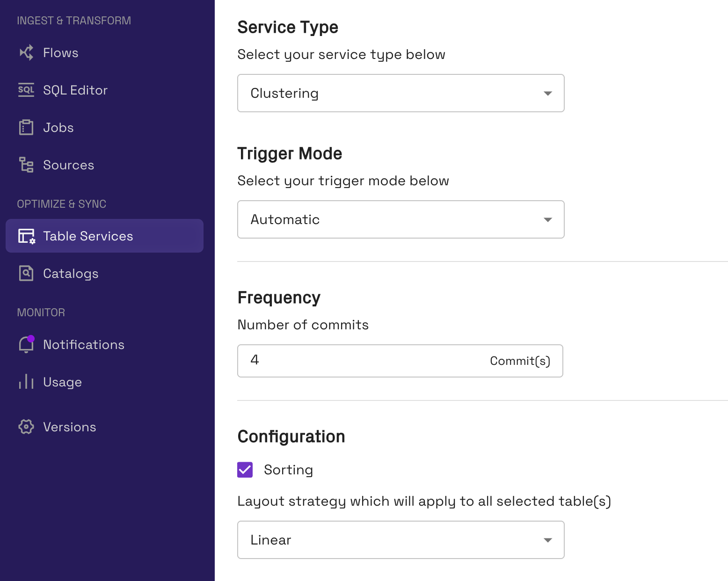Click the Layout strategy dropdown arrow
728x581 pixels.
click(x=548, y=540)
